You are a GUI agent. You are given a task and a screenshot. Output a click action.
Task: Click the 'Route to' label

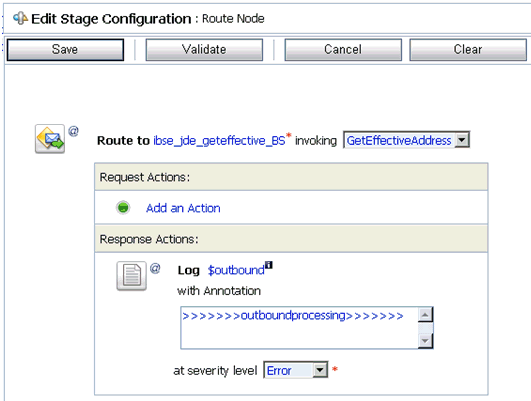pyautogui.click(x=123, y=141)
